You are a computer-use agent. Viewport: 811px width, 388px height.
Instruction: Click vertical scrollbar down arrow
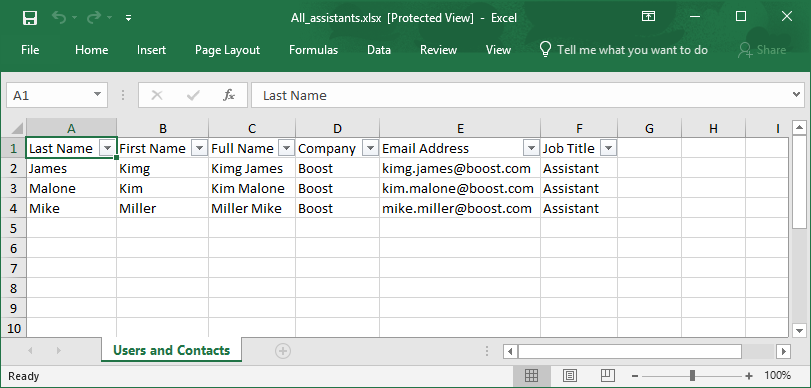coord(799,330)
